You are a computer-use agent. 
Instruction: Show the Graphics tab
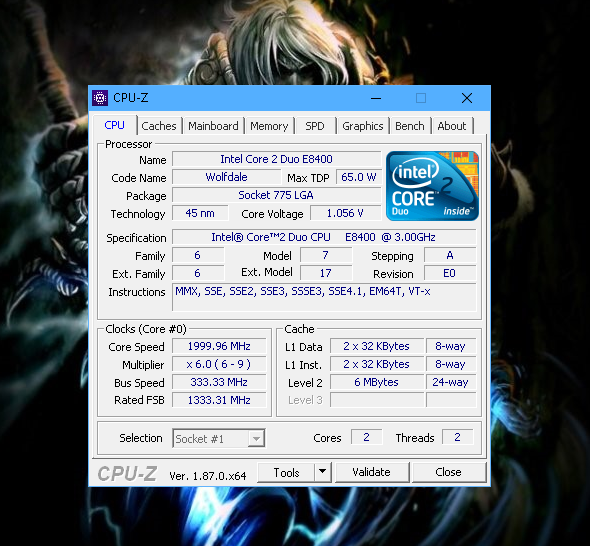pyautogui.click(x=363, y=126)
